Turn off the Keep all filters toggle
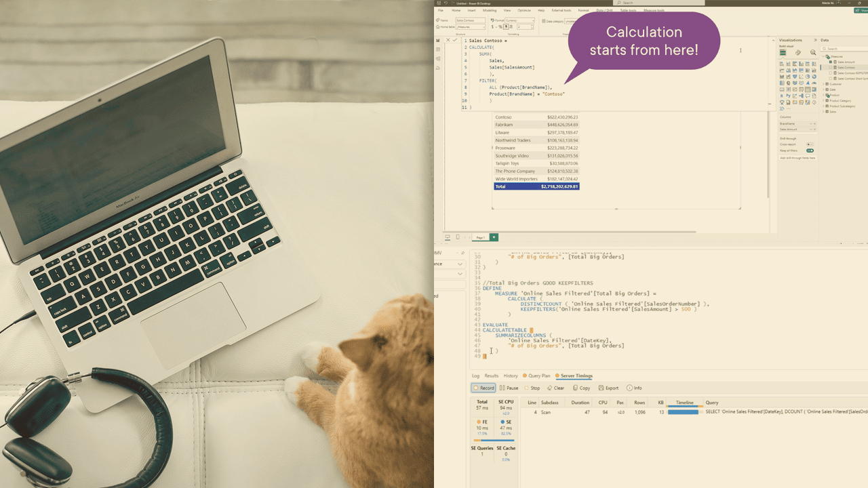Image resolution: width=868 pixels, height=488 pixels. [x=810, y=150]
